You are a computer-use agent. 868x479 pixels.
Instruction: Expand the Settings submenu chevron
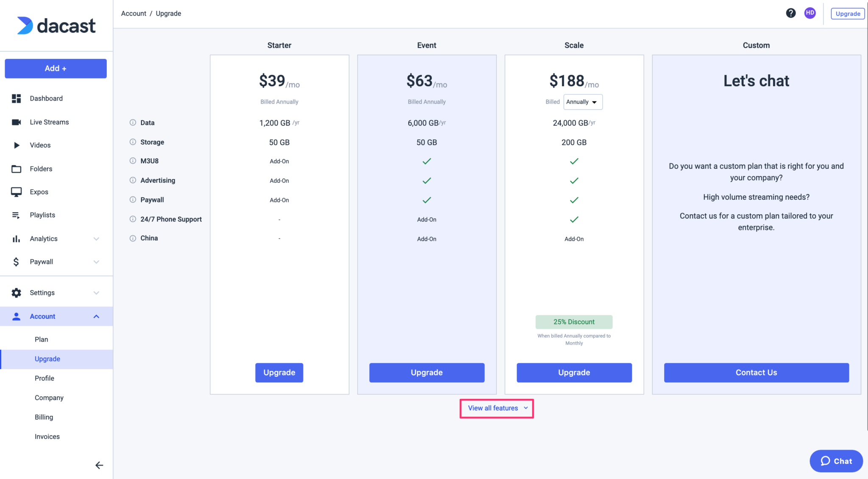coord(96,293)
